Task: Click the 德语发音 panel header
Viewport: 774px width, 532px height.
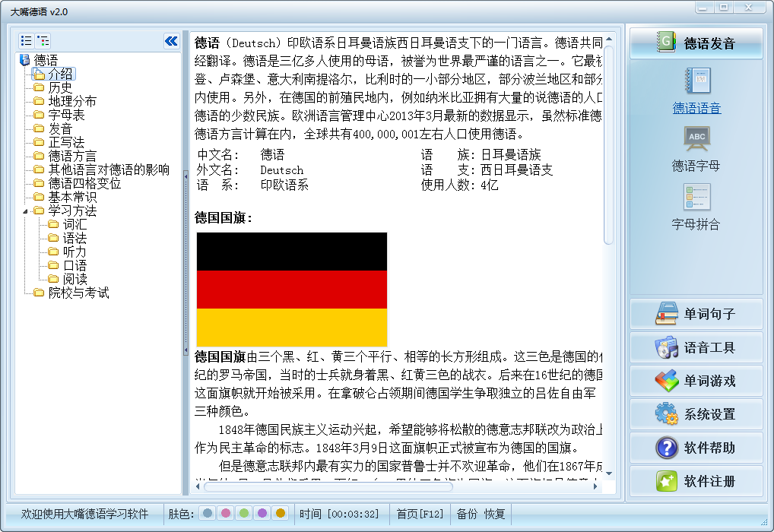Action: [x=696, y=43]
